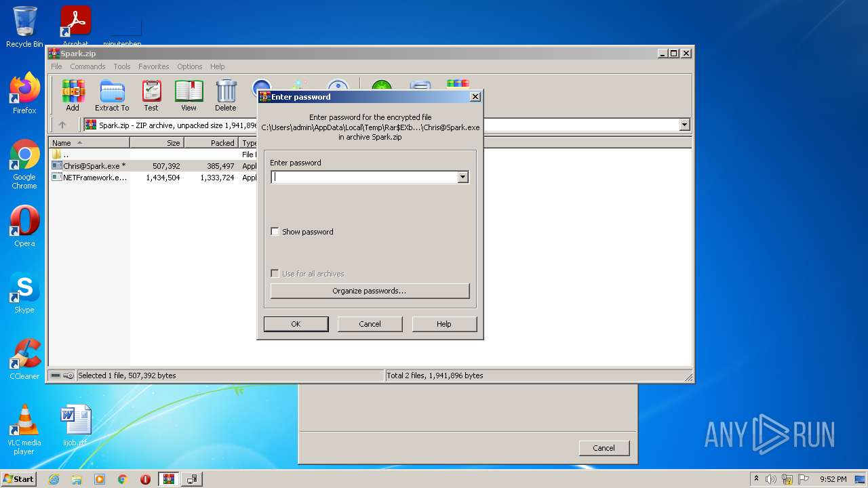This screenshot has height=488, width=868.
Task: Open CCleaner desktop shortcut
Action: coord(24,359)
